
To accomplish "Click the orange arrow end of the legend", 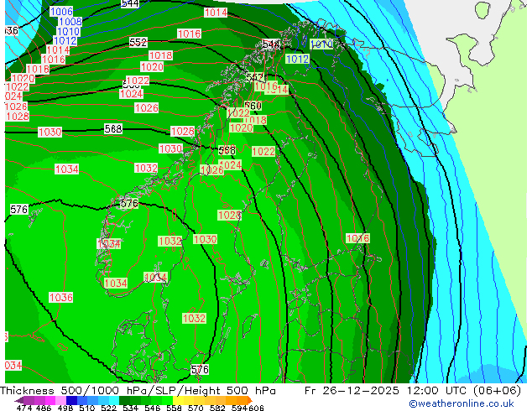I will 250,400.
